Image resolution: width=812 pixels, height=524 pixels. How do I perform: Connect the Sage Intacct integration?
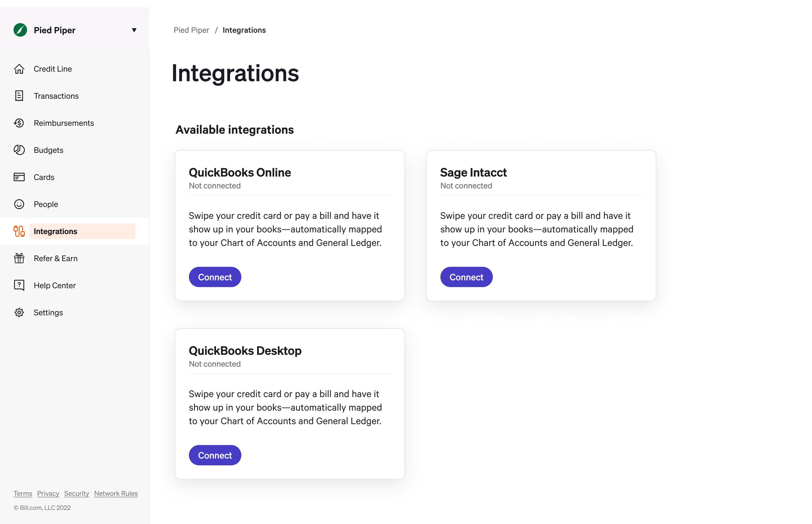click(466, 277)
